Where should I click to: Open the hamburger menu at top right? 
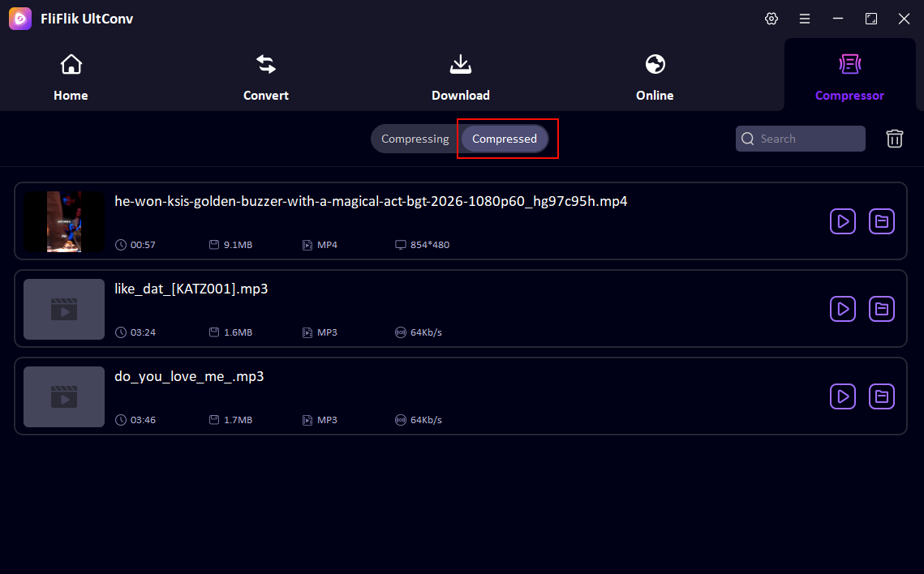click(x=804, y=18)
